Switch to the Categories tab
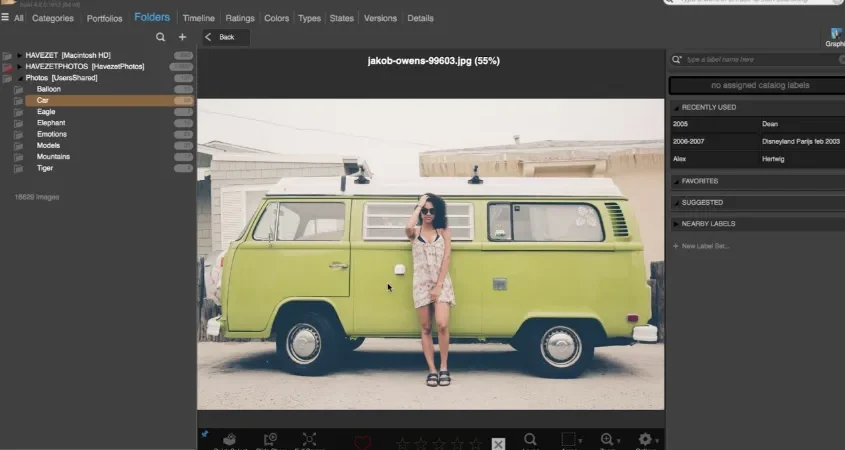Image resolution: width=845 pixels, height=450 pixels. (x=53, y=18)
